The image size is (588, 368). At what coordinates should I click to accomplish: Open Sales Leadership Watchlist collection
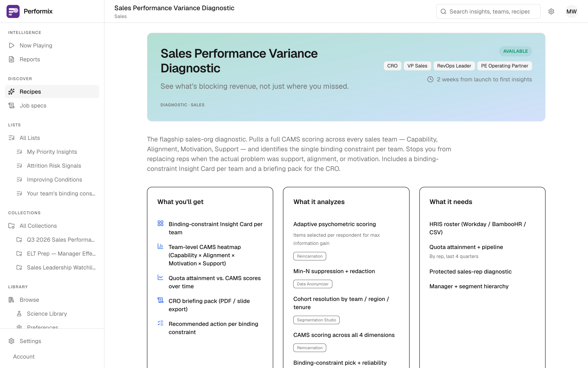pos(56,267)
